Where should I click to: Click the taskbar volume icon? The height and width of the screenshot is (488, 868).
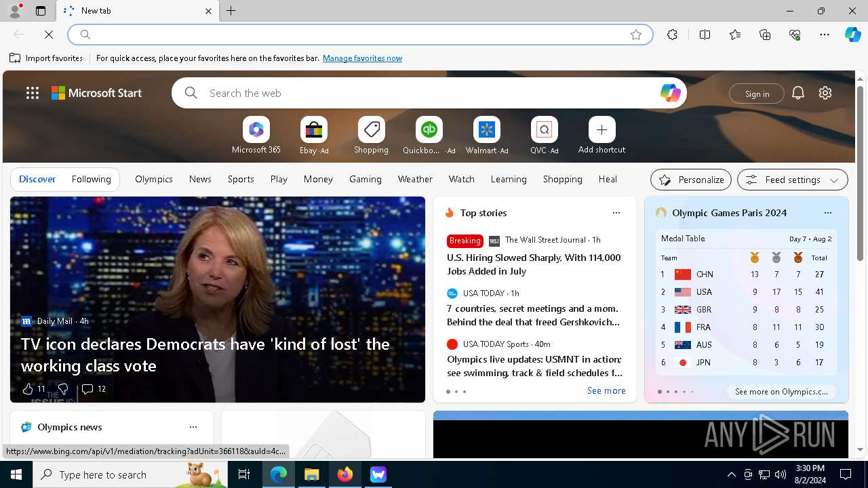click(781, 474)
